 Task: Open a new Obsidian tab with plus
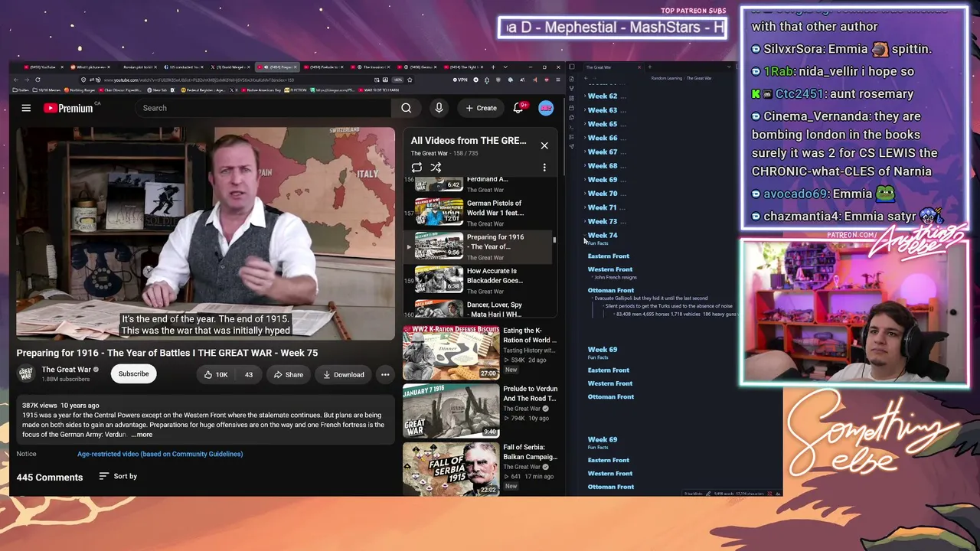coord(649,67)
